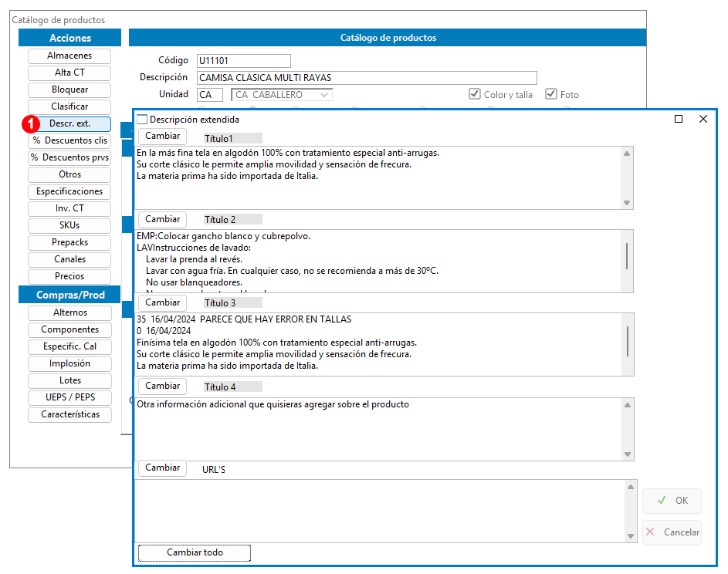Click the Bloquear button
This screenshot has width=728, height=574.
[x=69, y=89]
